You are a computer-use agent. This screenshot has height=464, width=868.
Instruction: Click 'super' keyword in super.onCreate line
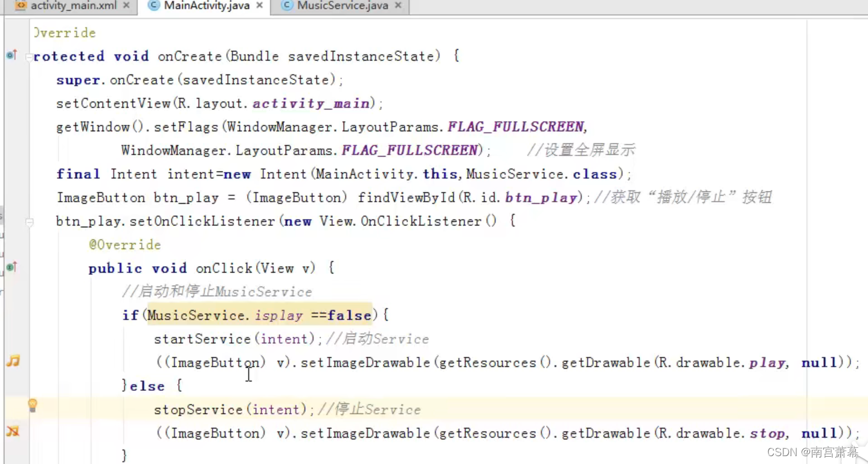(x=78, y=80)
